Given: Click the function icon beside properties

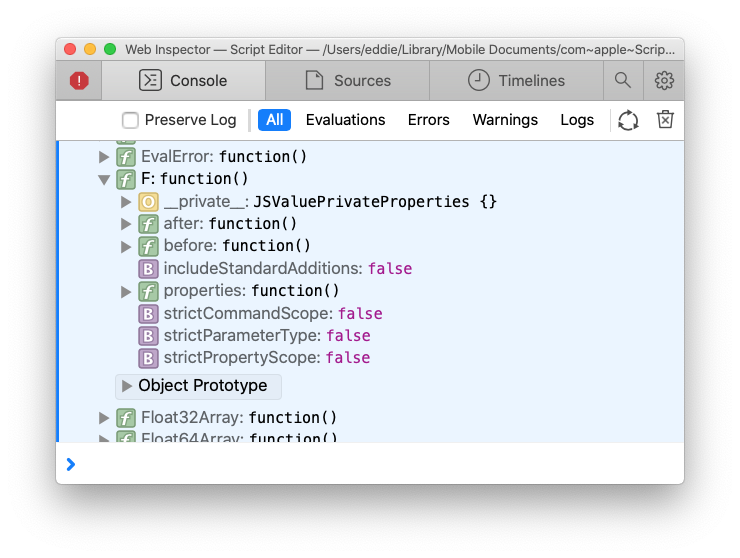Looking at the screenshot, I should point(148,291).
